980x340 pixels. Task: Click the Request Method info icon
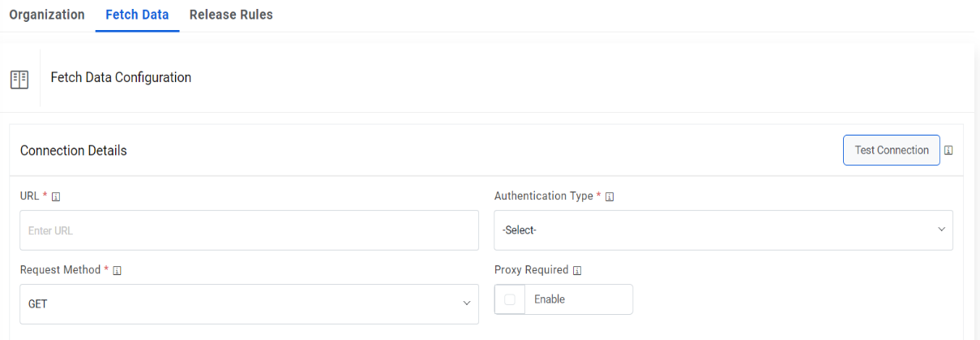coord(118,270)
